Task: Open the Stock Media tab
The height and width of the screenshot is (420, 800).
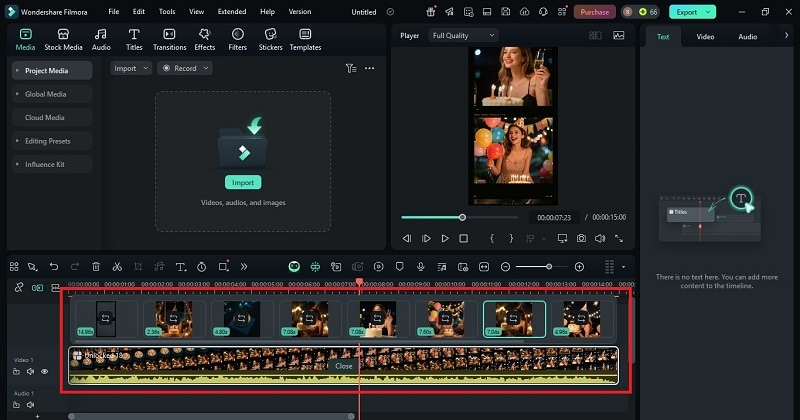Action: coord(63,39)
